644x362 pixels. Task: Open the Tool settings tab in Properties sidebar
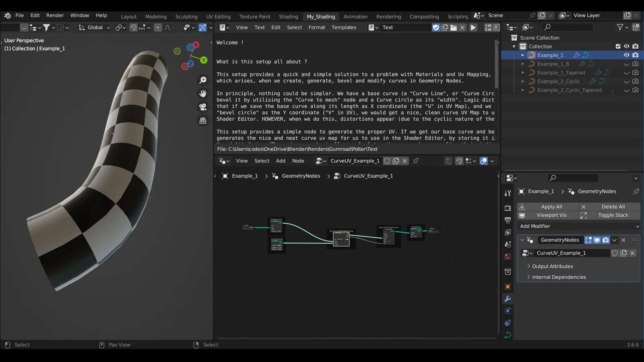pos(508,192)
